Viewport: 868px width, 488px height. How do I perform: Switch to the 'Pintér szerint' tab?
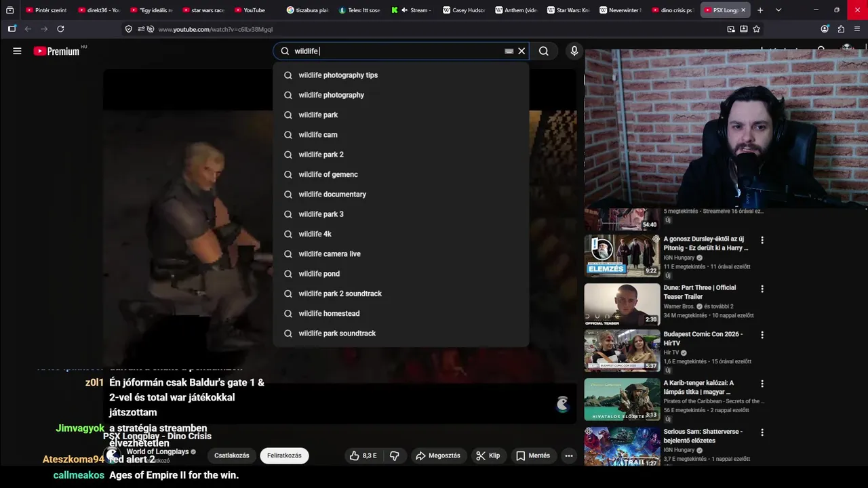click(x=46, y=10)
